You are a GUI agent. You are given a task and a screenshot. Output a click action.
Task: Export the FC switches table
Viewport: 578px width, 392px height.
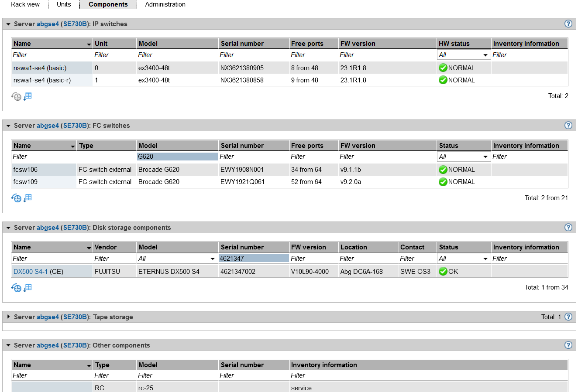tap(28, 198)
